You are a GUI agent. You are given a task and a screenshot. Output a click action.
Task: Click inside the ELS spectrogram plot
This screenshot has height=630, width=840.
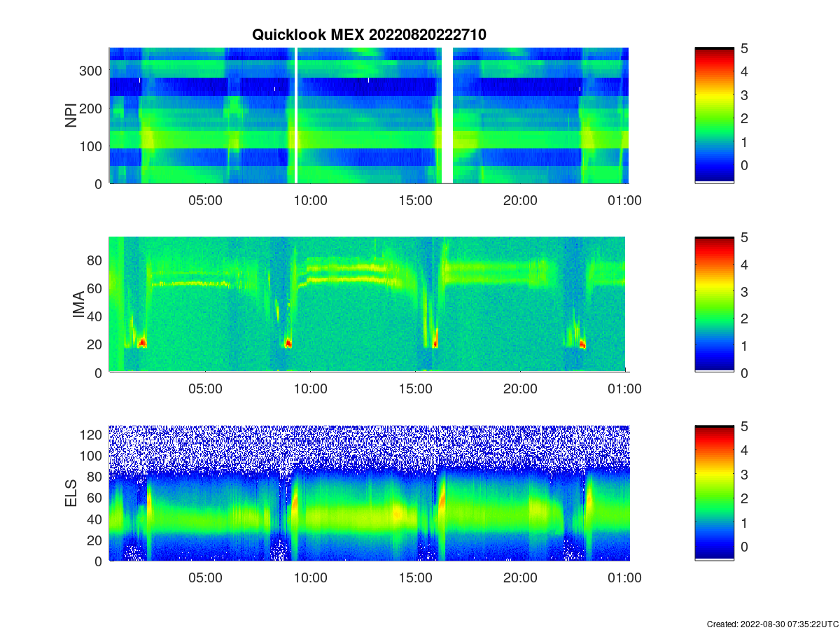pos(369,493)
